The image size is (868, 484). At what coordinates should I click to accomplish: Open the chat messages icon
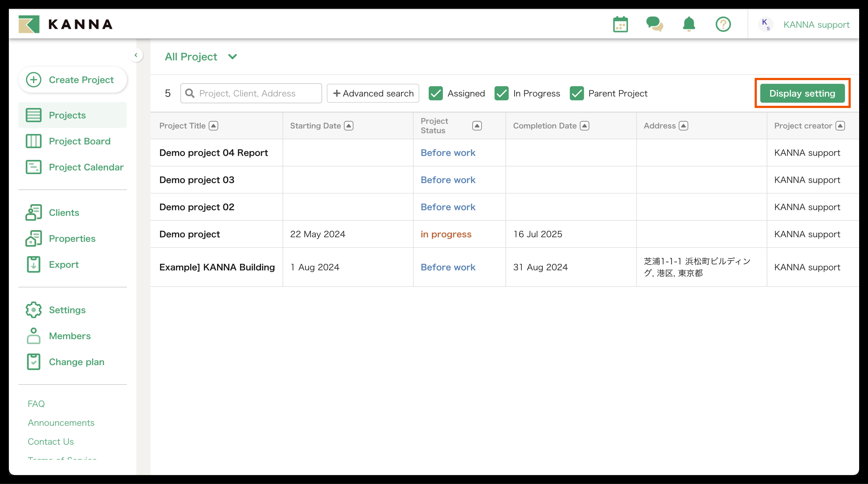coord(654,24)
